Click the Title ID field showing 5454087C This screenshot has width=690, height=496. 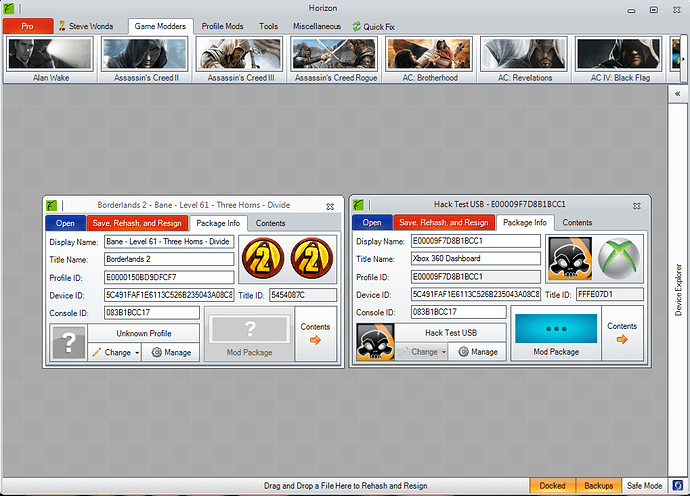[x=303, y=295]
